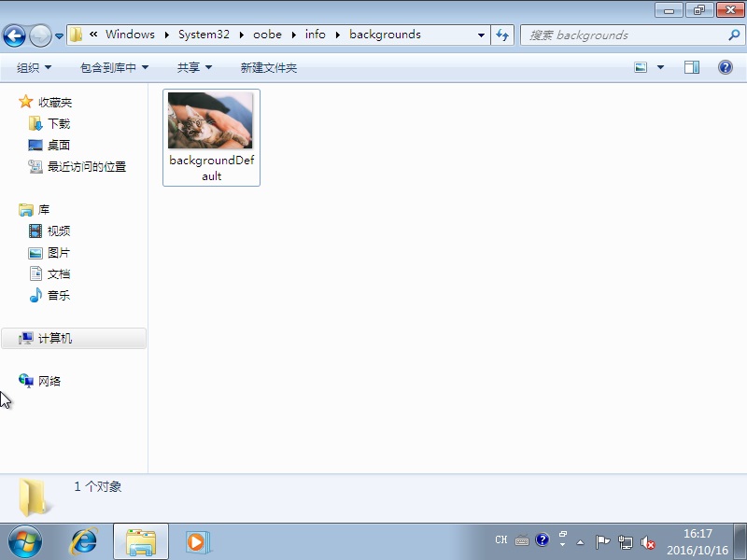Open Explorer help question mark icon
The height and width of the screenshot is (560, 747).
(726, 67)
